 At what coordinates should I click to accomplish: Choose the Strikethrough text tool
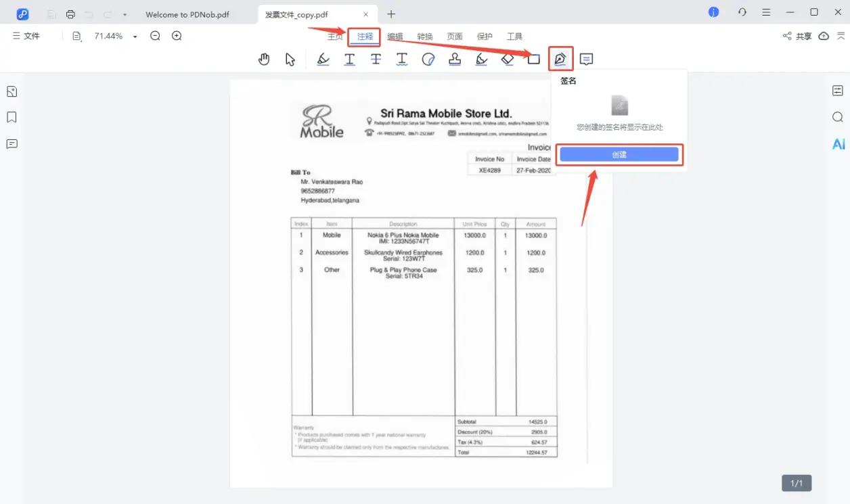(376, 60)
